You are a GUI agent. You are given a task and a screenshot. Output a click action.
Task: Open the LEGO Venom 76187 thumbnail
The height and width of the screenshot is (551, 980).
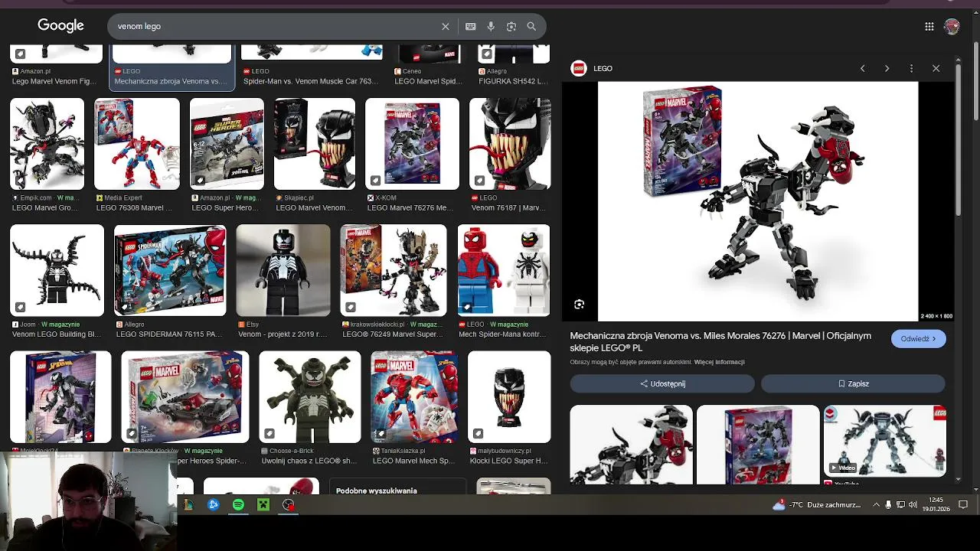click(510, 144)
